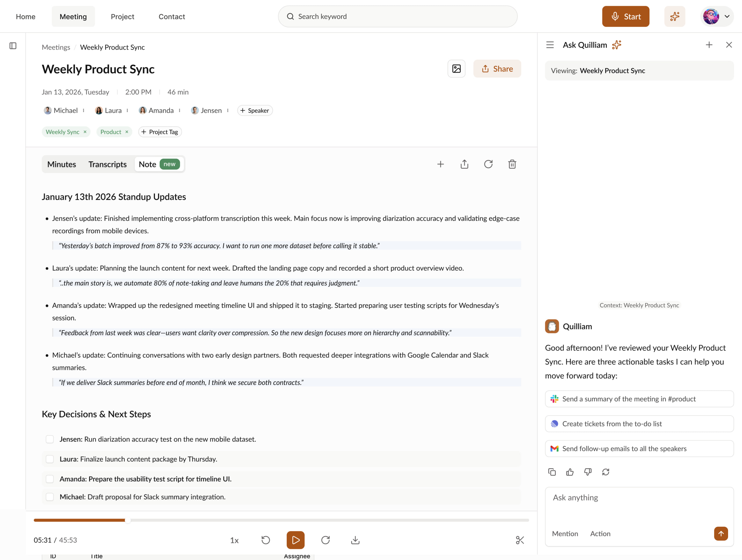
Task: Click the audio playback progress bar
Action: (281, 520)
